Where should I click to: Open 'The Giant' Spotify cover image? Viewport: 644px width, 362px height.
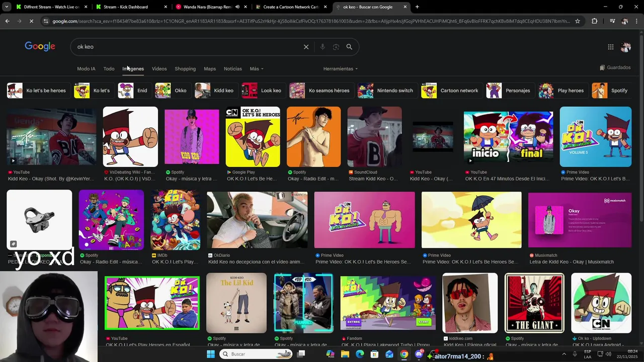pos(534,303)
